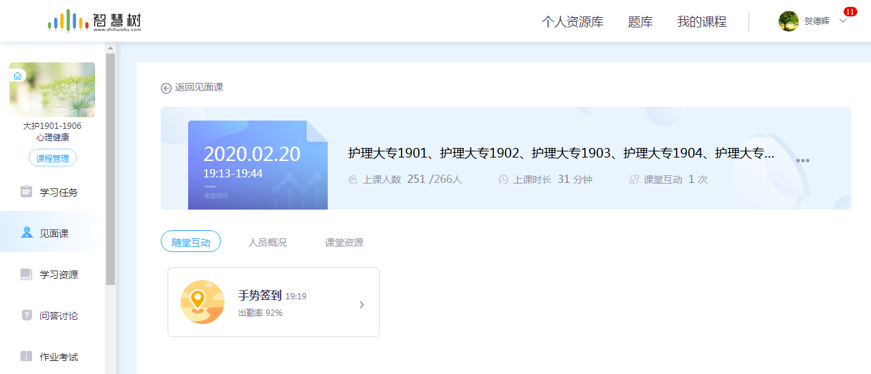Click the 问答讨论 question mark icon
Screen dimensions: 871x374
[x=26, y=315]
